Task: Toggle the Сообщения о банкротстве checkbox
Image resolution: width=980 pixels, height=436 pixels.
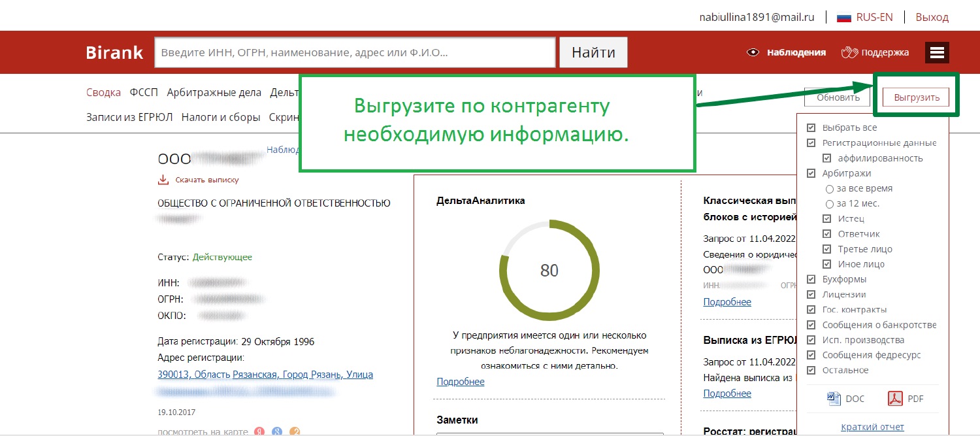Action: coord(811,325)
